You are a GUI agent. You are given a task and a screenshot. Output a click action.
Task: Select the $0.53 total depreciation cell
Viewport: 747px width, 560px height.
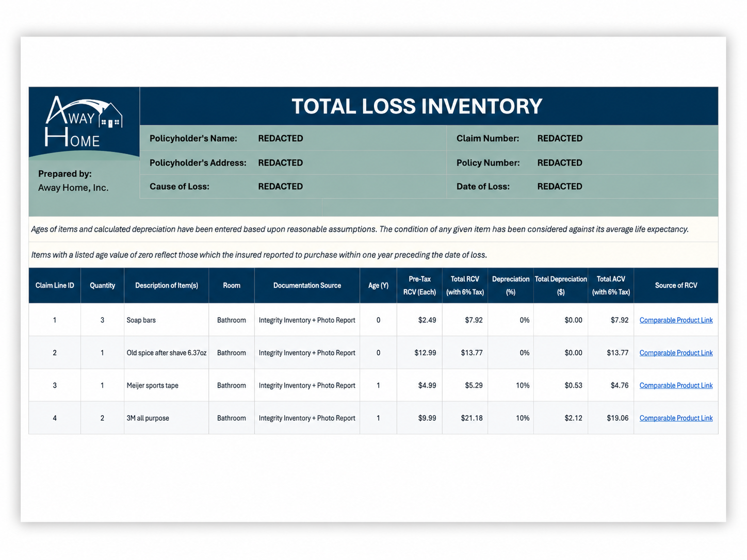[x=561, y=385]
